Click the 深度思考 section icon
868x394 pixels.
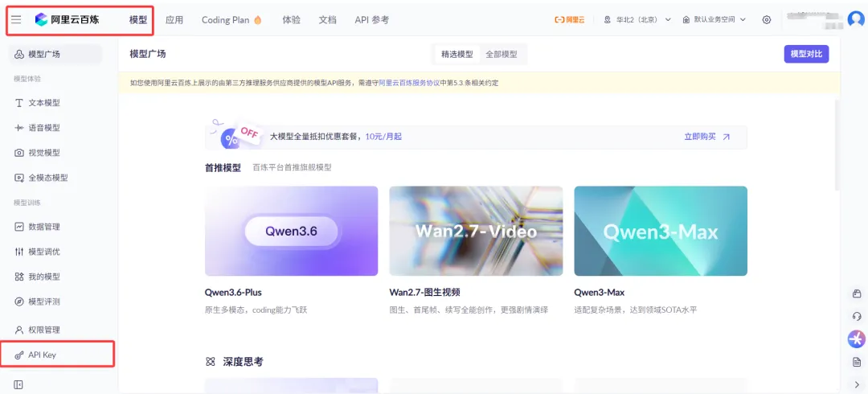coord(211,362)
